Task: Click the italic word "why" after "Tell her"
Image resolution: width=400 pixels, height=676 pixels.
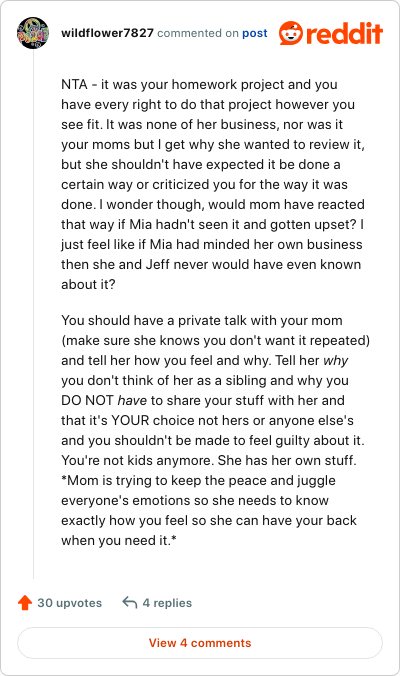Action: point(336,361)
